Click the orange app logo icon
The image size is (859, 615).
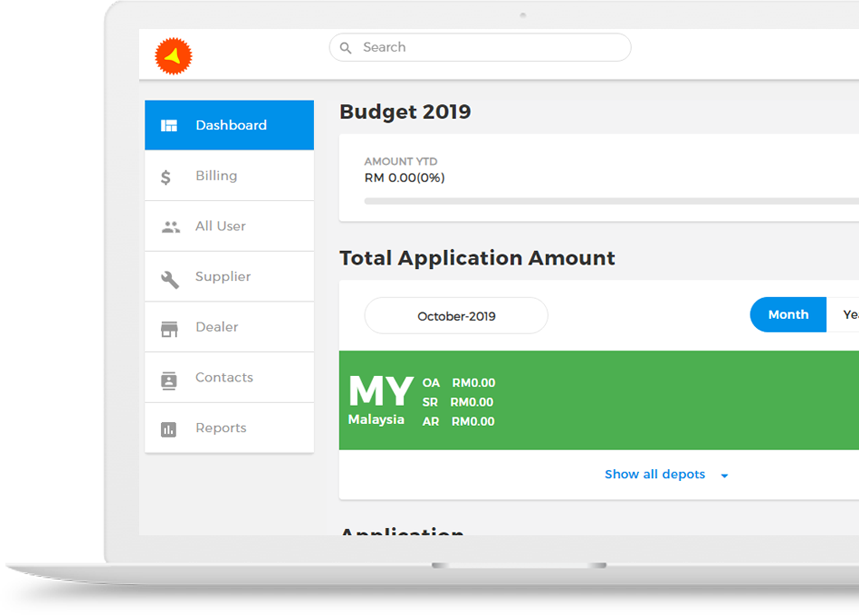(x=173, y=56)
